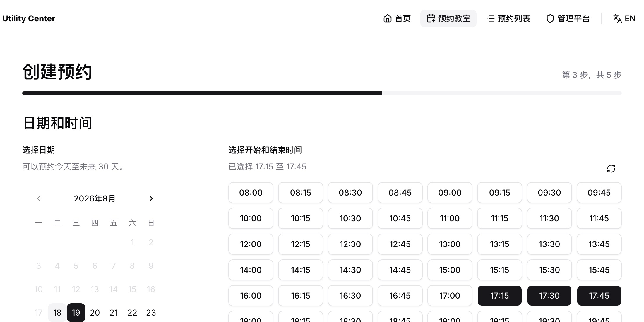644x322 pixels.
Task: Pick date 21 in the calendar
Action: click(x=114, y=313)
